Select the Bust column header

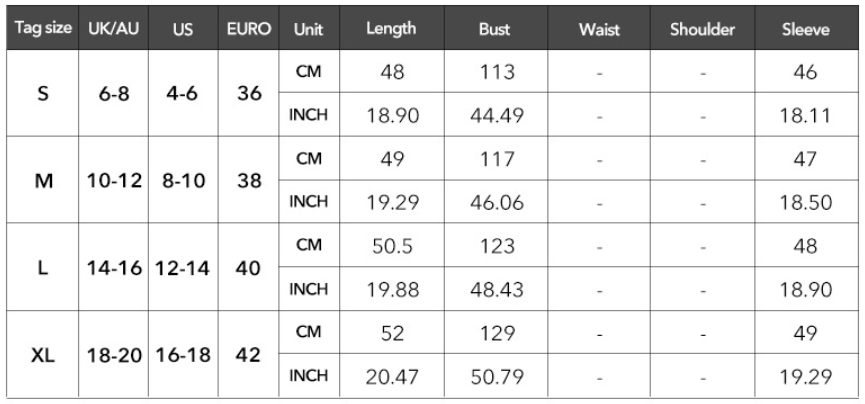point(496,28)
